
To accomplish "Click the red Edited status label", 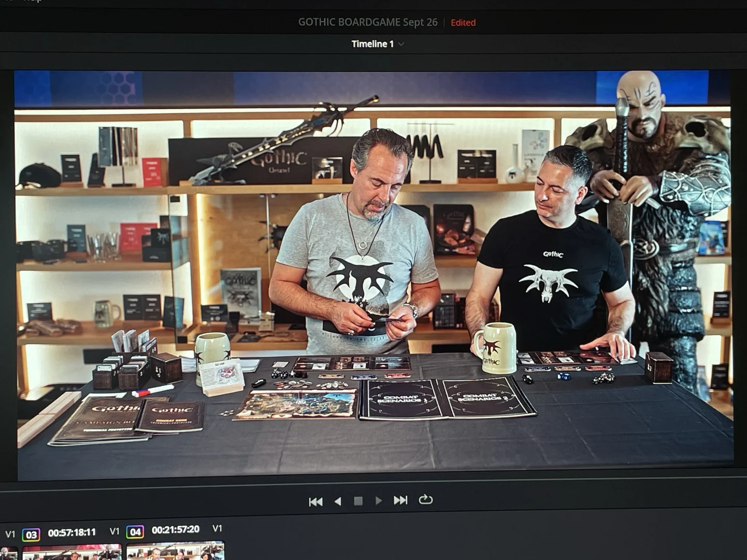I will (463, 23).
